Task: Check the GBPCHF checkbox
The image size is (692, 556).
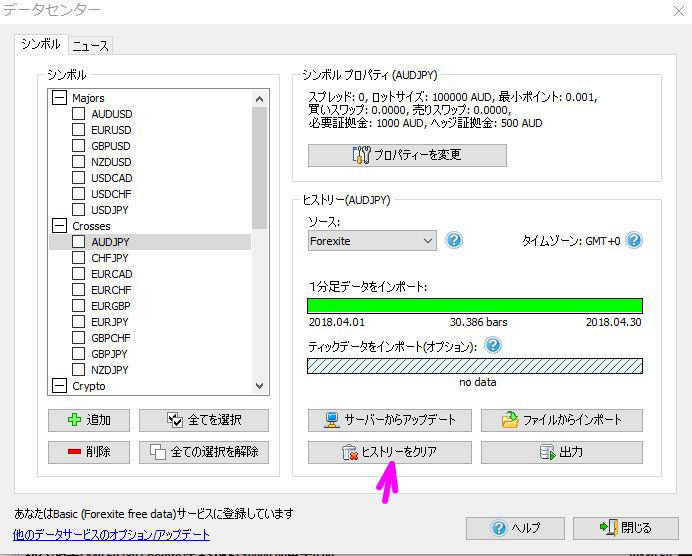Action: click(79, 338)
